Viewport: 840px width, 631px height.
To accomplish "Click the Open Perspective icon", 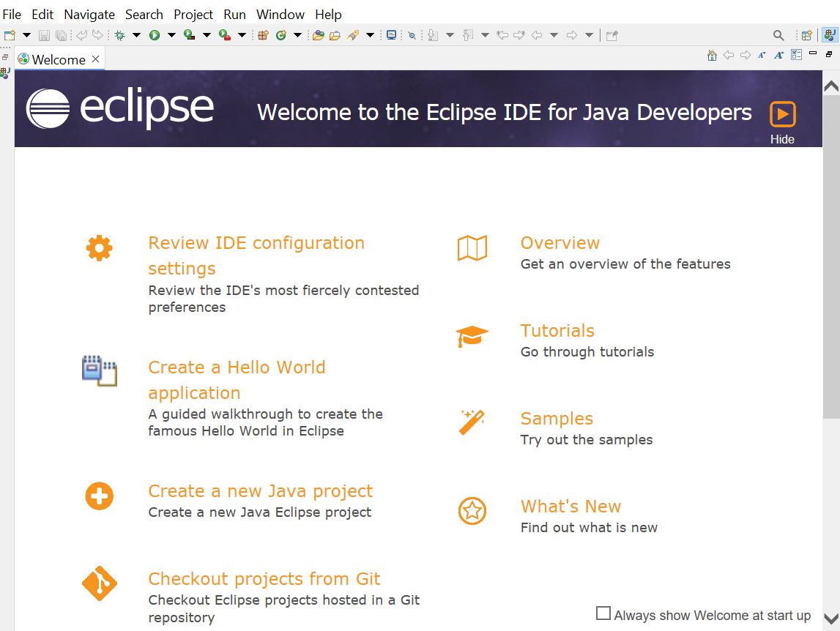I will click(x=807, y=35).
